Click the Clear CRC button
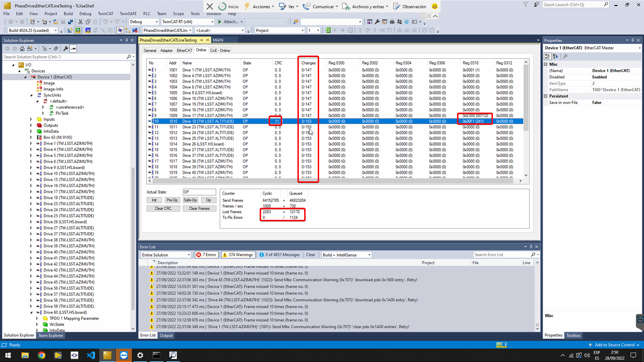 click(163, 208)
